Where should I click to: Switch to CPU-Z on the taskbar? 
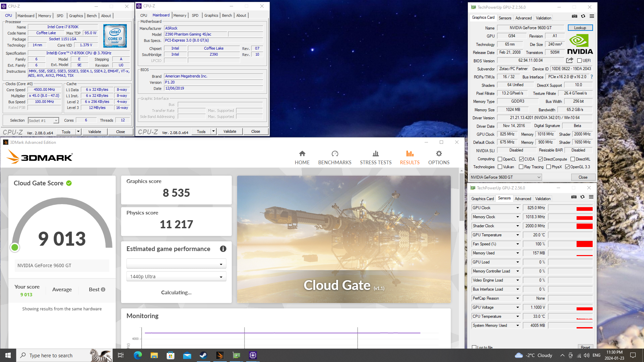click(253, 355)
